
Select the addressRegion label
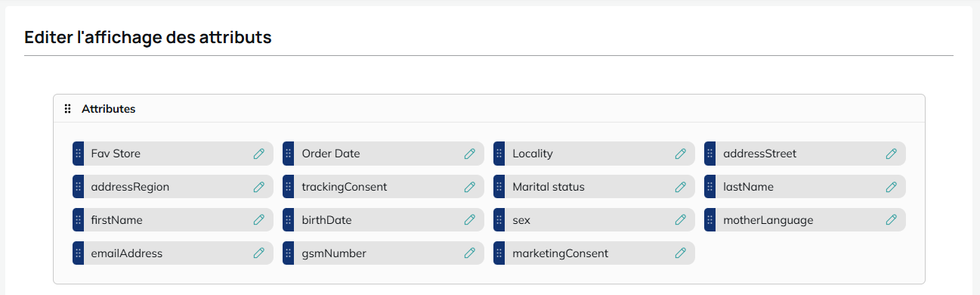click(x=130, y=187)
